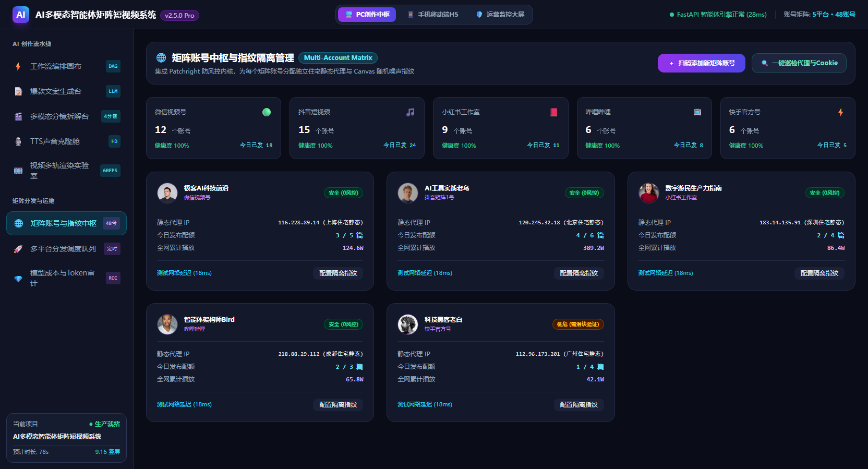The image size is (868, 469).
Task: Click the diamond icon beside 模型成本与Token审计
Action: pyautogui.click(x=18, y=278)
